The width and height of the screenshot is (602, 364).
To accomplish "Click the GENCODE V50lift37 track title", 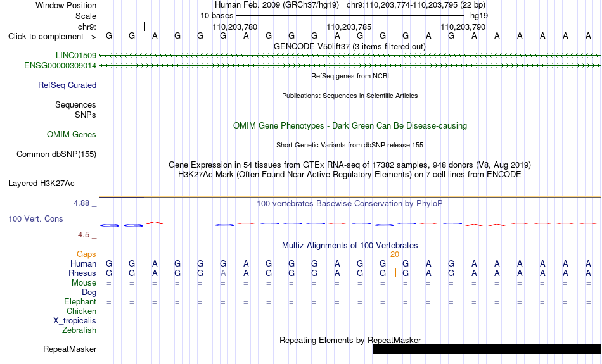I will (349, 46).
